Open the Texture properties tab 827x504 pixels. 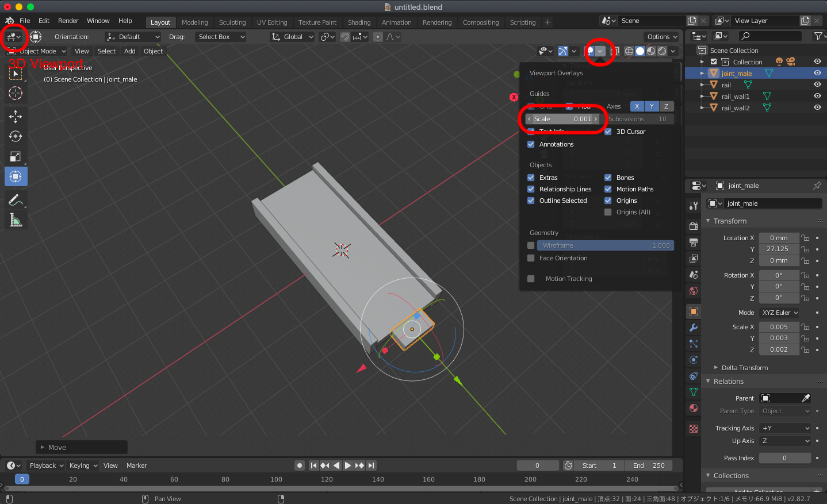tap(694, 429)
